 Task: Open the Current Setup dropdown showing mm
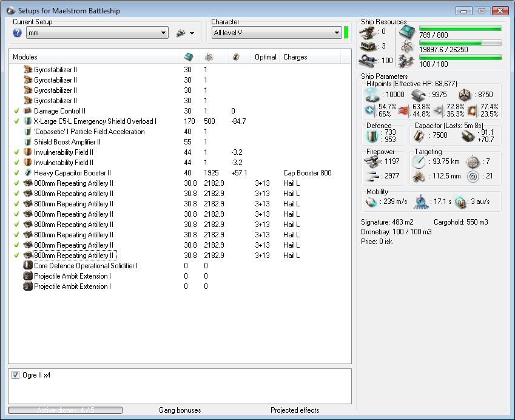[97, 33]
